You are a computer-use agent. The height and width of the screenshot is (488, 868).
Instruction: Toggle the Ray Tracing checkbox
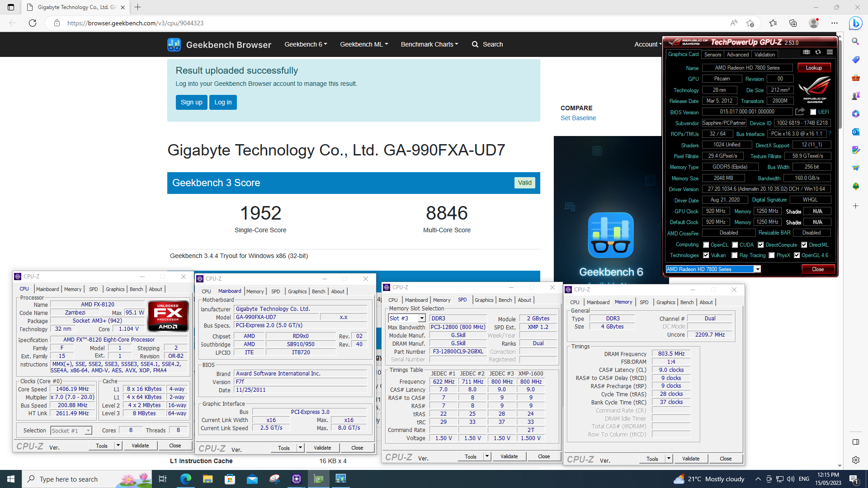(x=735, y=255)
